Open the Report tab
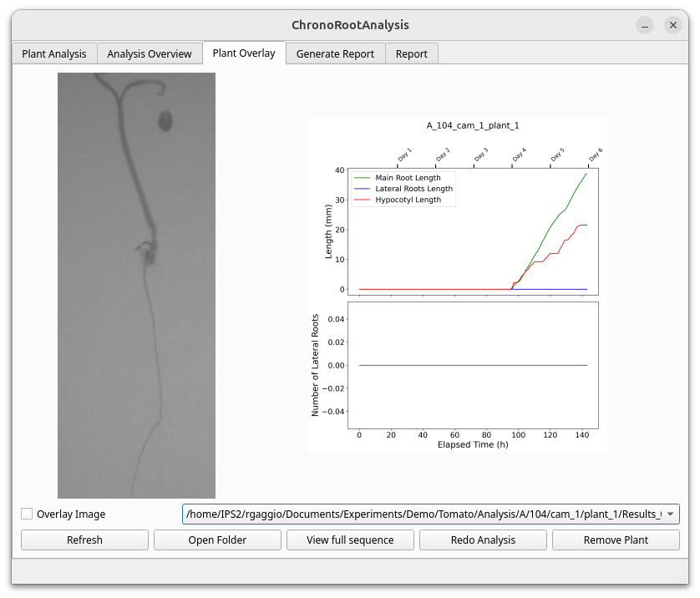 [411, 53]
